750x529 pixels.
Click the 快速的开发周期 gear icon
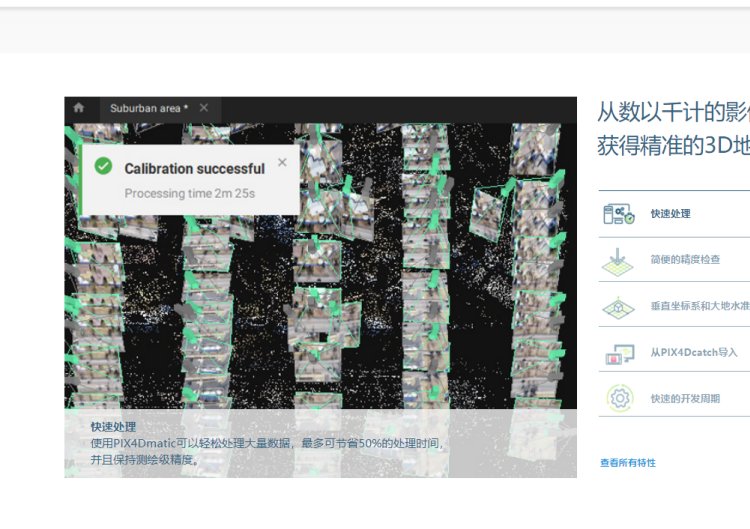[619, 398]
